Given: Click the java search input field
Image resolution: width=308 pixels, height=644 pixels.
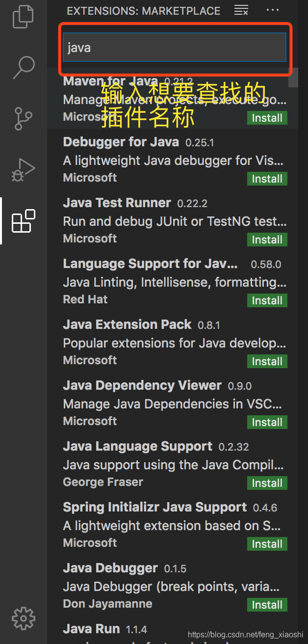Looking at the screenshot, I should click(x=174, y=48).
